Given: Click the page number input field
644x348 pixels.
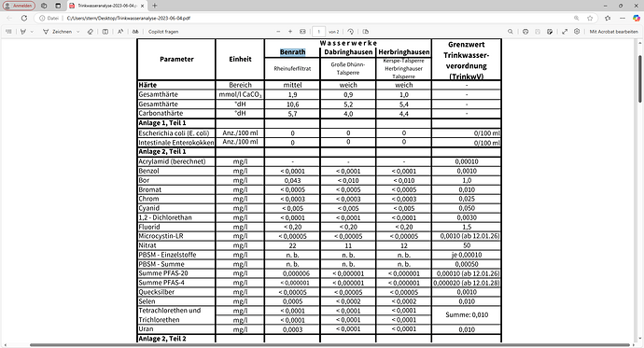Looking at the screenshot, I should (318, 32).
